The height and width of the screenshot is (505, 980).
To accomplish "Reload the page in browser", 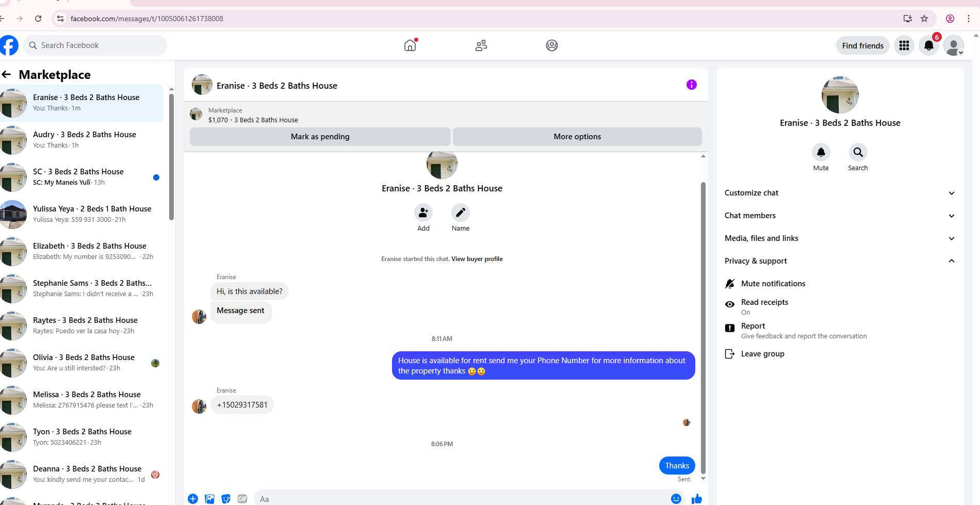I will (x=38, y=19).
